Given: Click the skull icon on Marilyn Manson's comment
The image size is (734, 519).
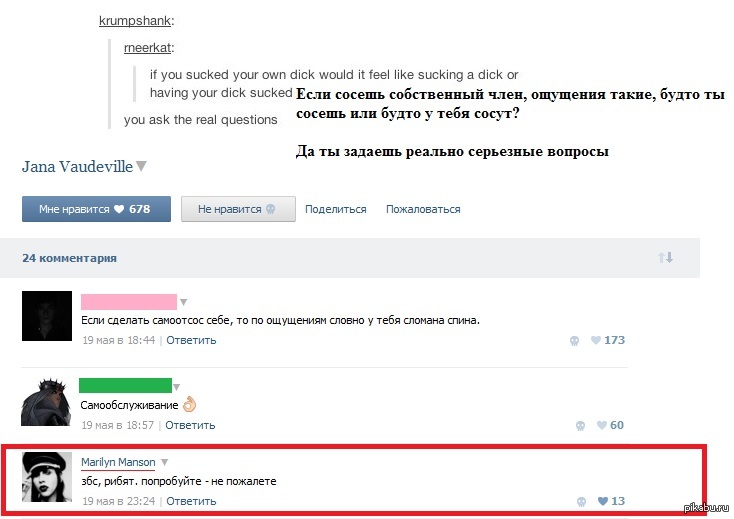Looking at the screenshot, I should (x=581, y=502).
